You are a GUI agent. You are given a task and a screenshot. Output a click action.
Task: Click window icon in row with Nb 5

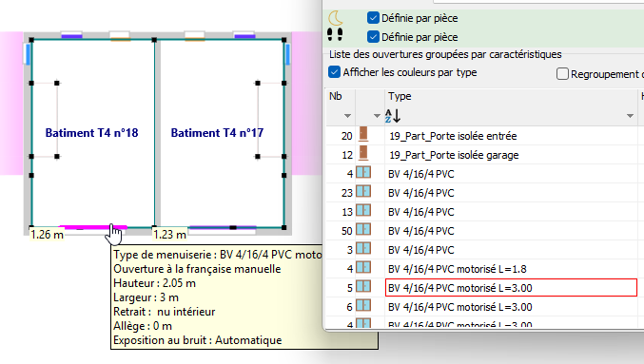tap(363, 286)
